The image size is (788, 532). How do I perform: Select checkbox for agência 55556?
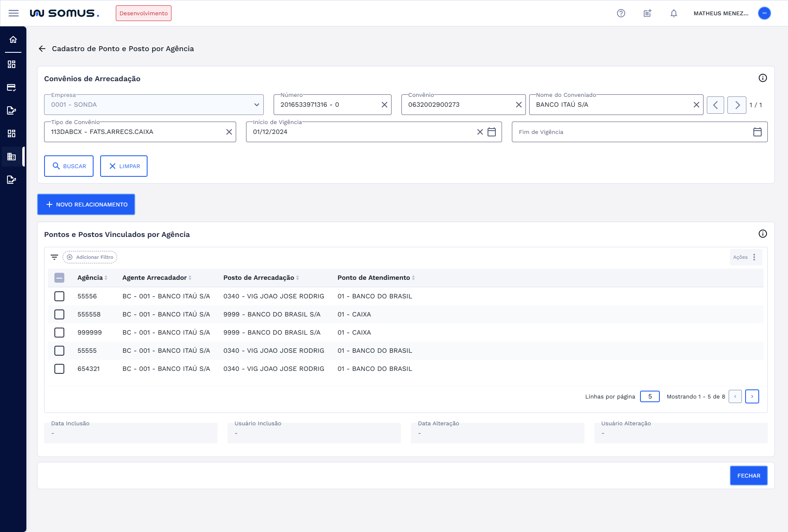point(59,296)
